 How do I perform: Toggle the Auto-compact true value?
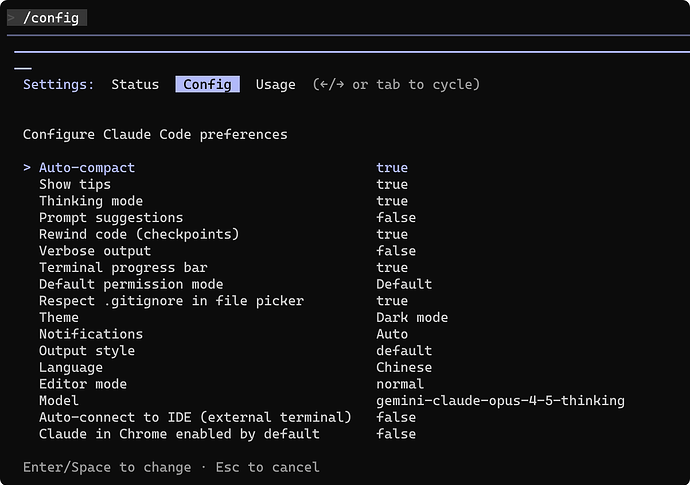pos(392,168)
